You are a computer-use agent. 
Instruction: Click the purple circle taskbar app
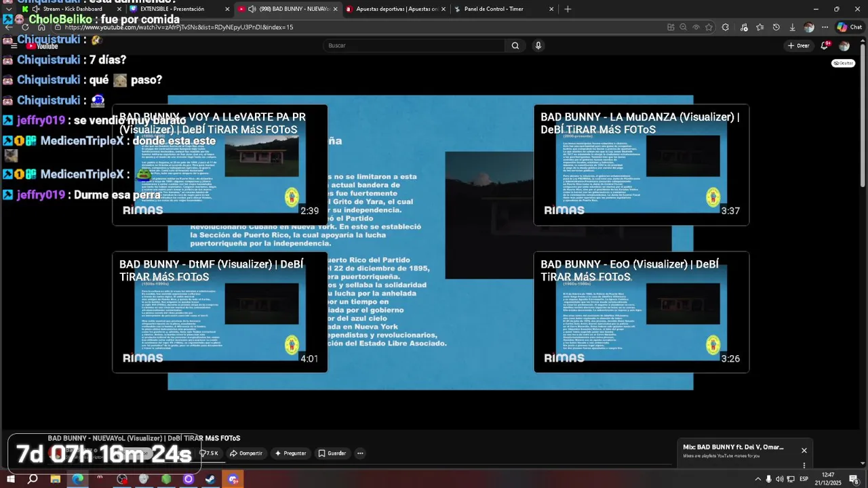click(189, 479)
